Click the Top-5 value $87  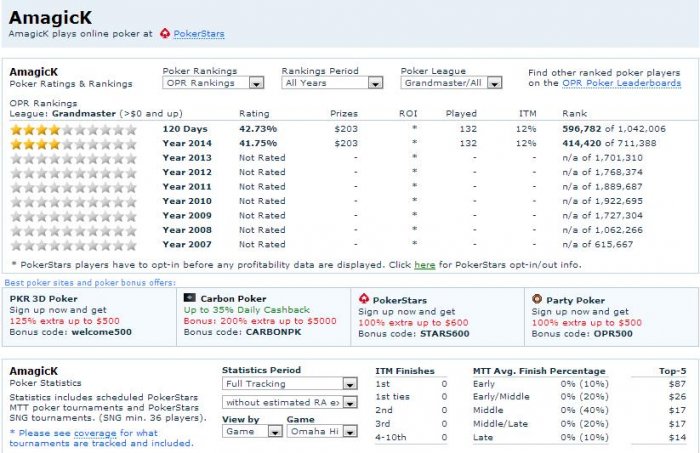pos(677,384)
